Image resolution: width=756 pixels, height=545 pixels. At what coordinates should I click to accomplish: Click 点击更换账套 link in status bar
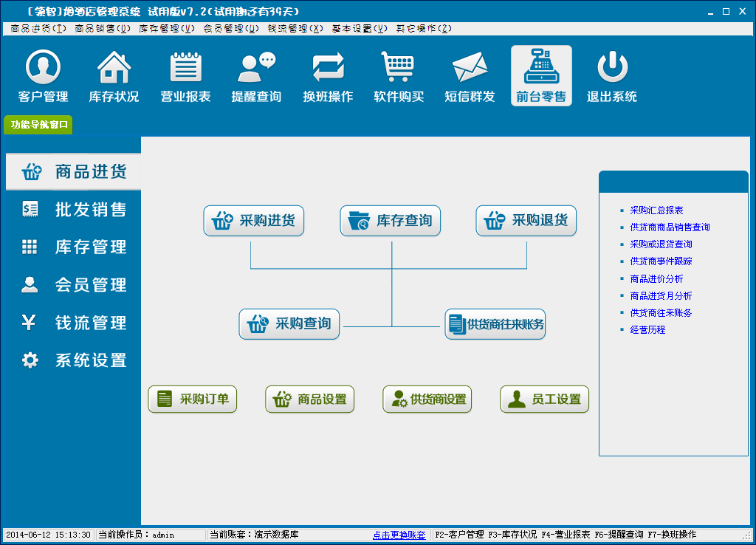[x=399, y=535]
